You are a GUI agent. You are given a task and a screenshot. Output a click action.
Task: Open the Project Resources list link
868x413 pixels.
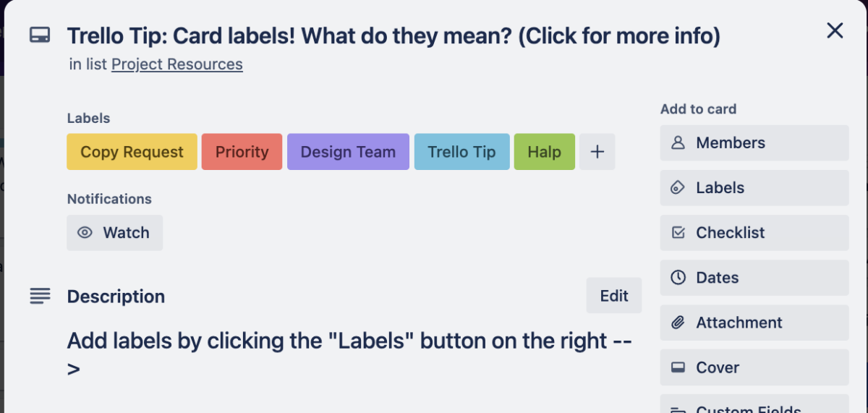pyautogui.click(x=176, y=64)
